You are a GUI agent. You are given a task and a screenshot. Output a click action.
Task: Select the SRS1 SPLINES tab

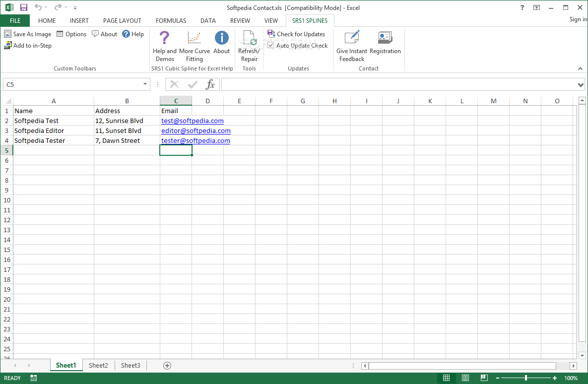point(310,21)
